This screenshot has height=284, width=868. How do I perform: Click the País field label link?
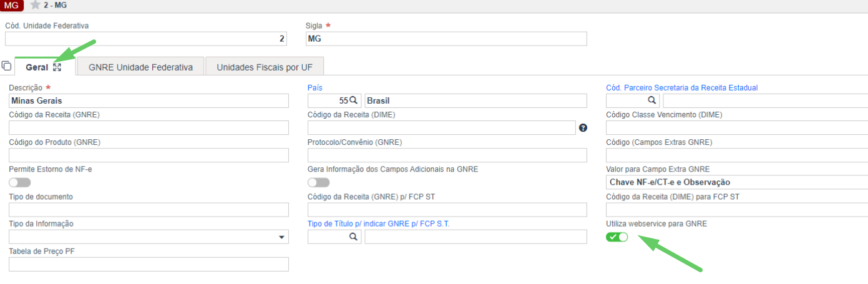(x=315, y=88)
